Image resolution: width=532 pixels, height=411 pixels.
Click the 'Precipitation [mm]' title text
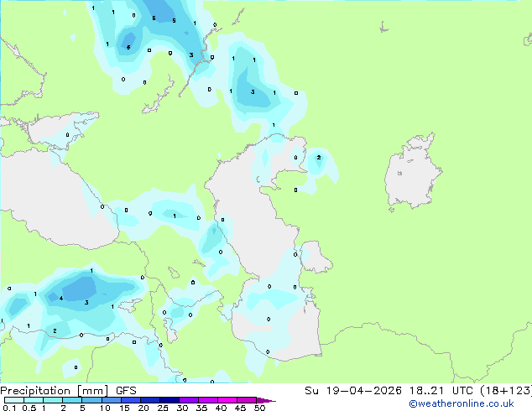54,391
